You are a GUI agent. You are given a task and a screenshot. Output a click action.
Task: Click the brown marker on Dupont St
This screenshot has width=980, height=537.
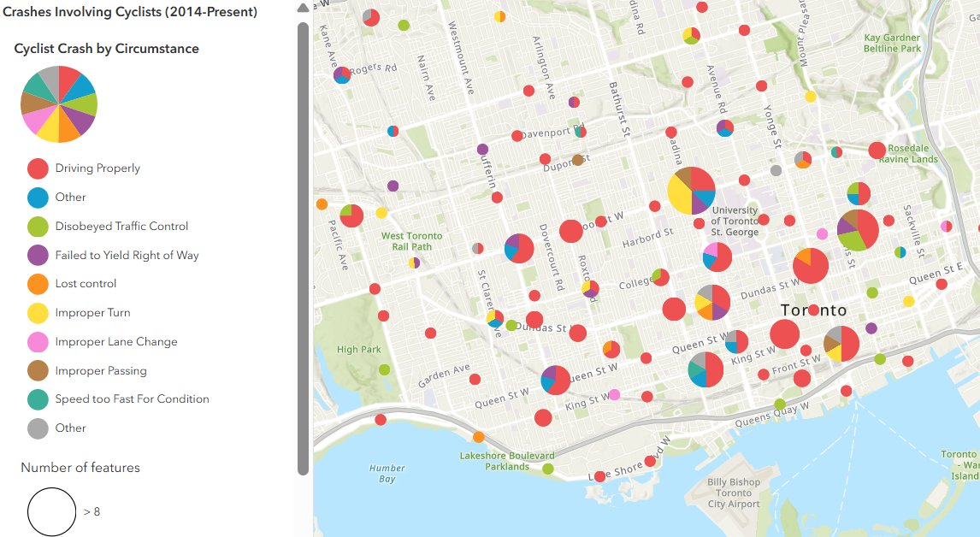point(578,160)
